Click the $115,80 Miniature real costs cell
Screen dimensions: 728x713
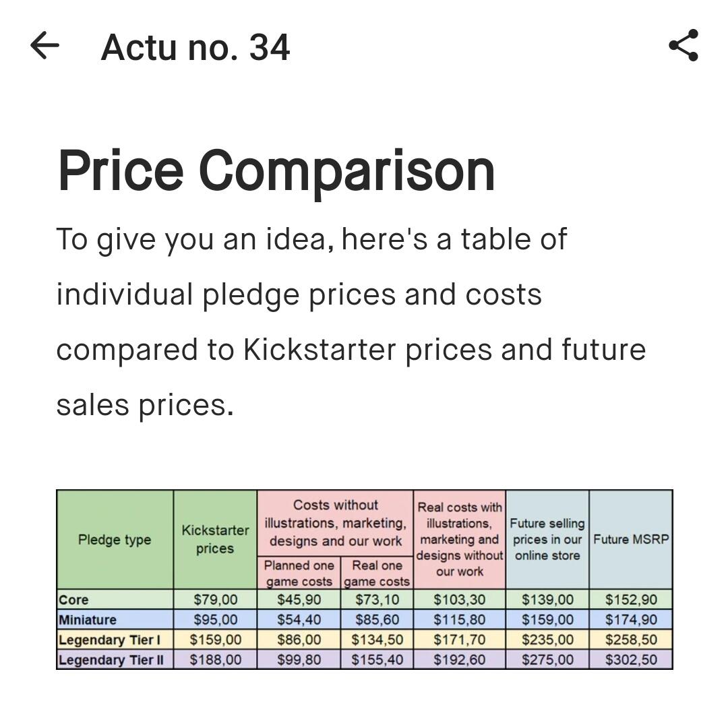[x=459, y=619]
